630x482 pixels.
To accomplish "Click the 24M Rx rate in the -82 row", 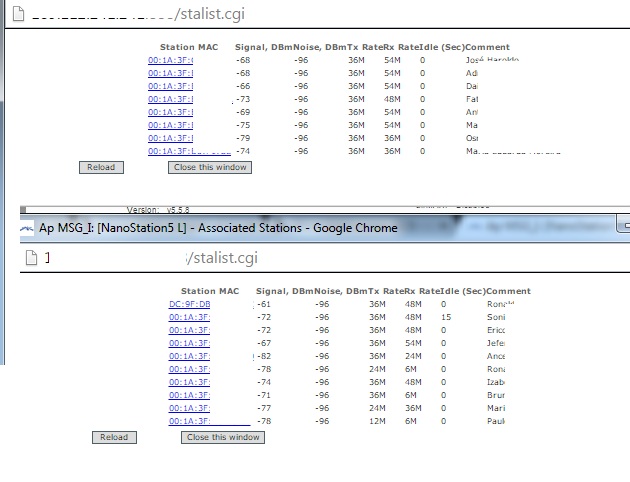I will 413,356.
